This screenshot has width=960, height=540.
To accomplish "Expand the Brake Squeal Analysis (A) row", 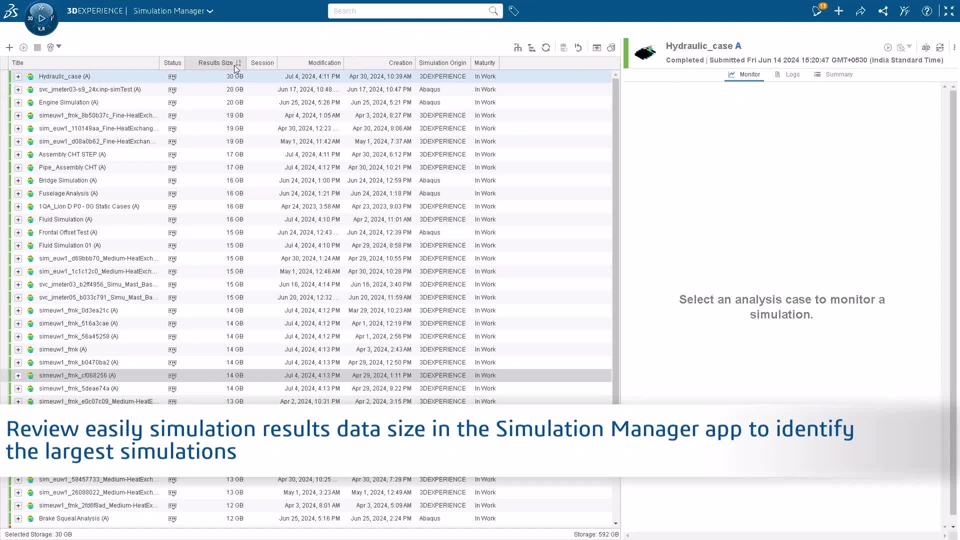I will [18, 519].
